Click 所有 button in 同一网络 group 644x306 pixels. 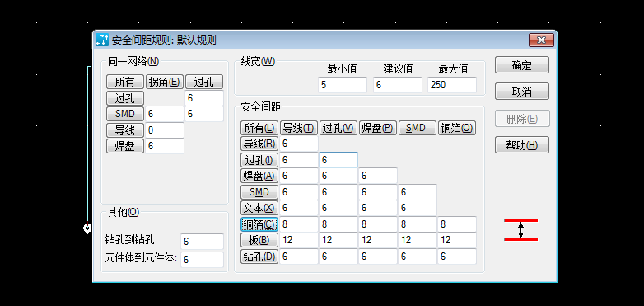(125, 82)
